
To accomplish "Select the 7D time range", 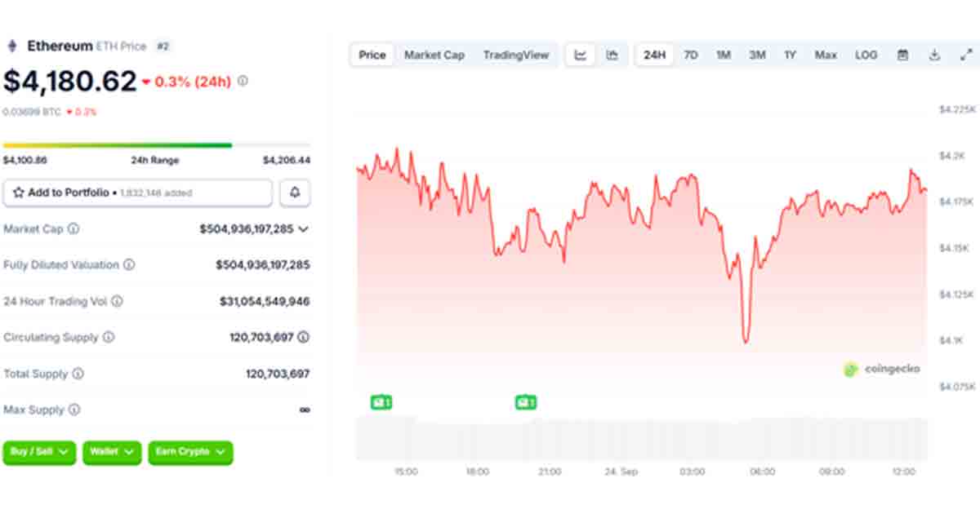I will coord(690,55).
